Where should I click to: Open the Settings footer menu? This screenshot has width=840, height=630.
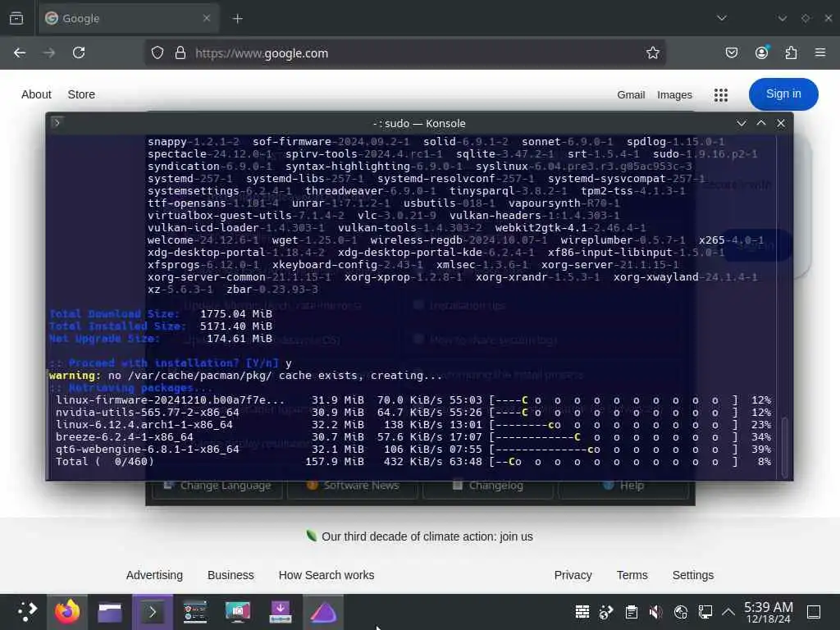pyautogui.click(x=692, y=575)
